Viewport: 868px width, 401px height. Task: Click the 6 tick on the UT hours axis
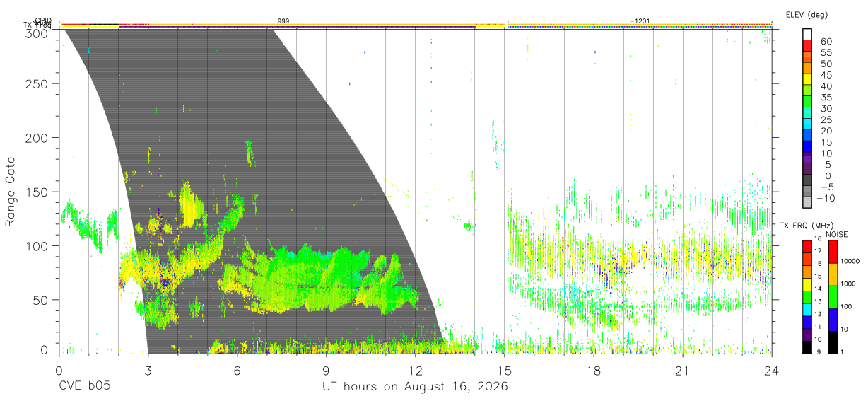pos(237,371)
